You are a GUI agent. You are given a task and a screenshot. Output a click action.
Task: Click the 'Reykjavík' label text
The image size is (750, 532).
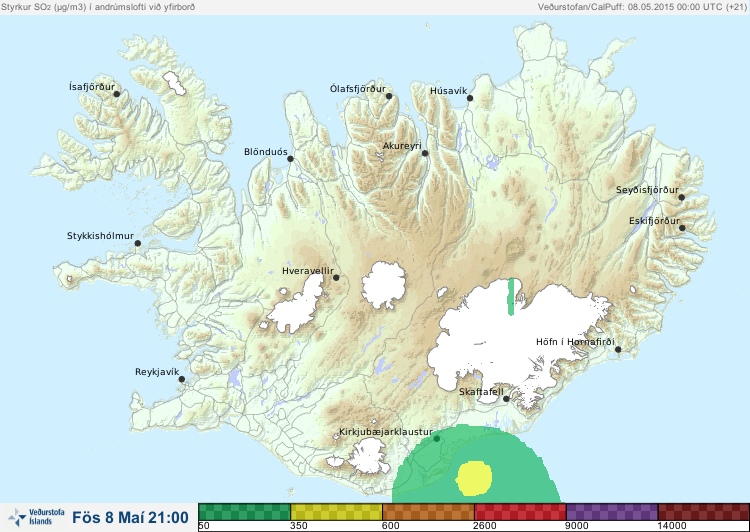coord(157,372)
